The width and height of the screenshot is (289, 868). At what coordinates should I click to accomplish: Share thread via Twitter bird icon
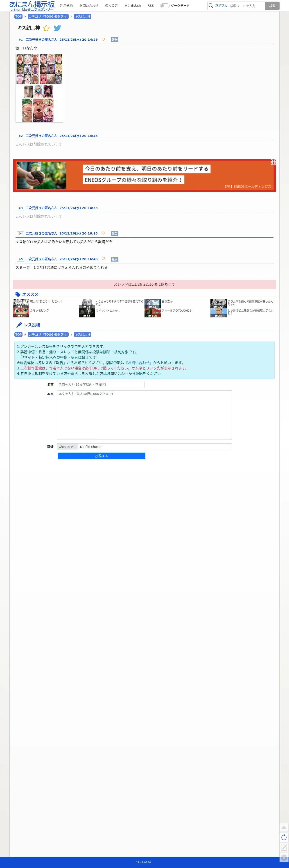pyautogui.click(x=58, y=28)
